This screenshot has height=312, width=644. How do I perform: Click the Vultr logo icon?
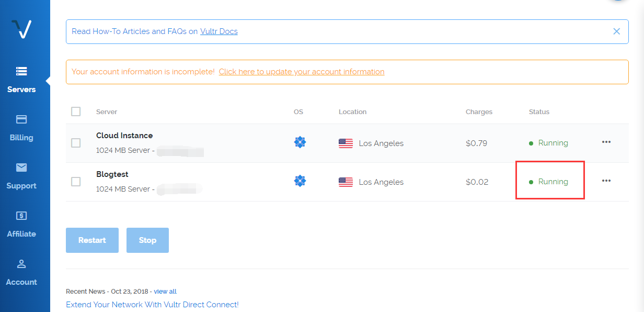click(x=21, y=29)
